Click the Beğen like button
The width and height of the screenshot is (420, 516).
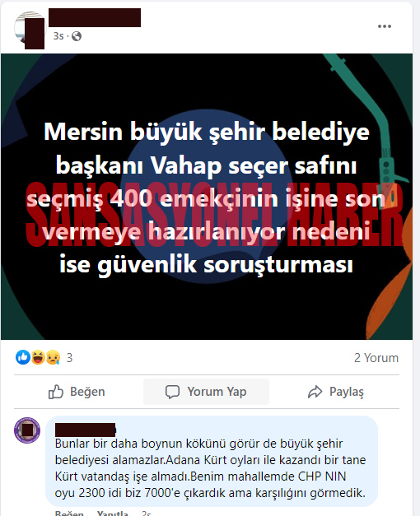click(77, 392)
